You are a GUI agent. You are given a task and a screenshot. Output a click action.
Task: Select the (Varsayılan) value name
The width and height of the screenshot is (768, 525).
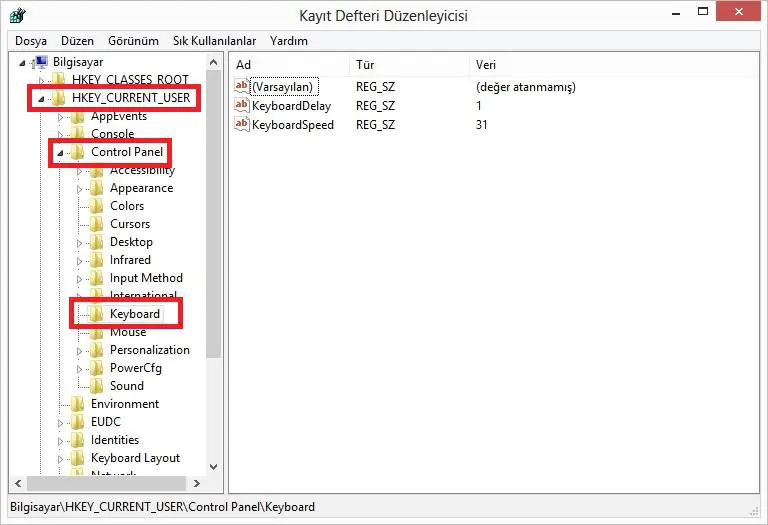tap(283, 87)
